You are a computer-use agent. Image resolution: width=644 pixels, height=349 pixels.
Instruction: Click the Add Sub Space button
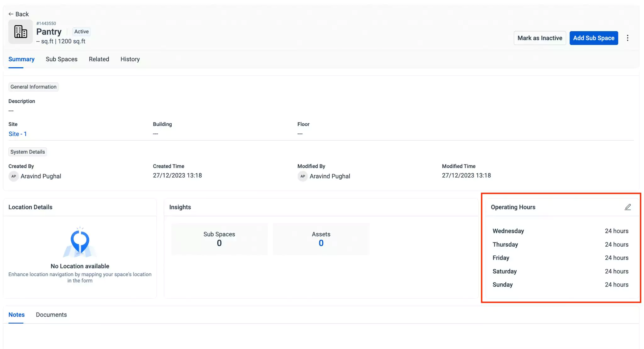593,38
